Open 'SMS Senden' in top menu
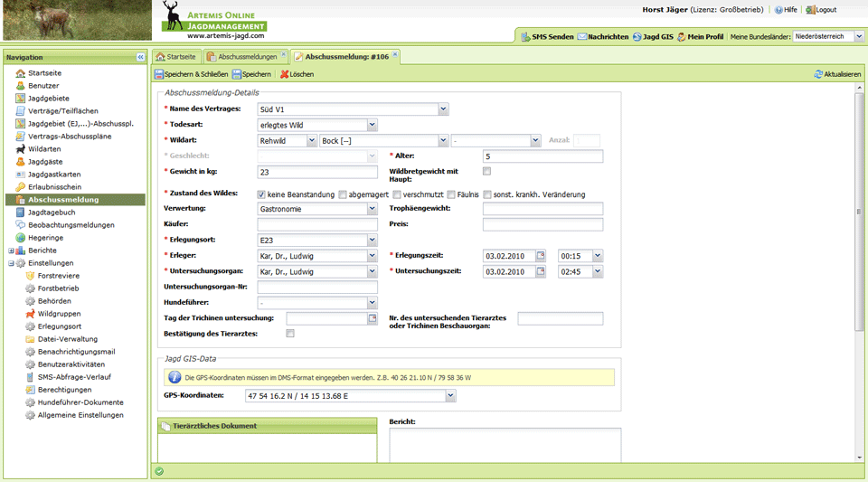868x482 pixels. (547, 36)
